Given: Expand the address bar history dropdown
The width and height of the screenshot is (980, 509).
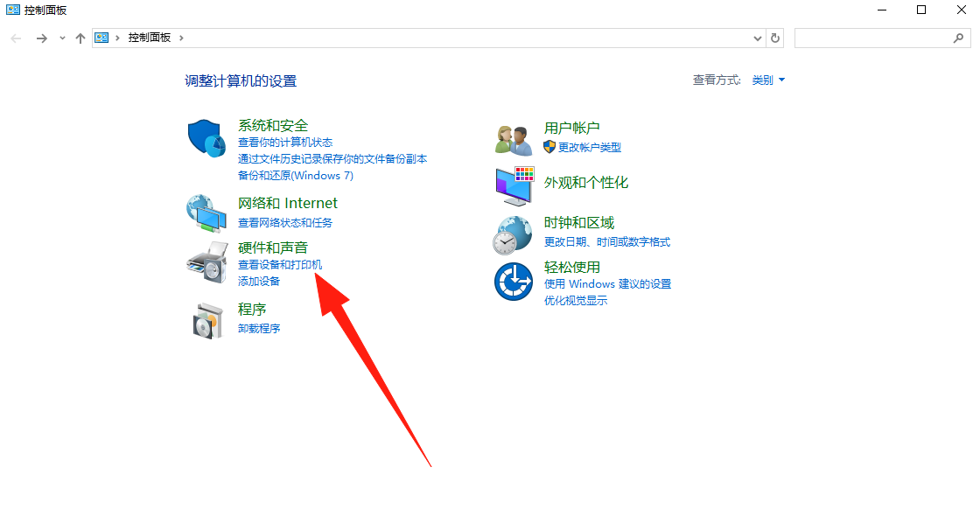Looking at the screenshot, I should tap(758, 38).
